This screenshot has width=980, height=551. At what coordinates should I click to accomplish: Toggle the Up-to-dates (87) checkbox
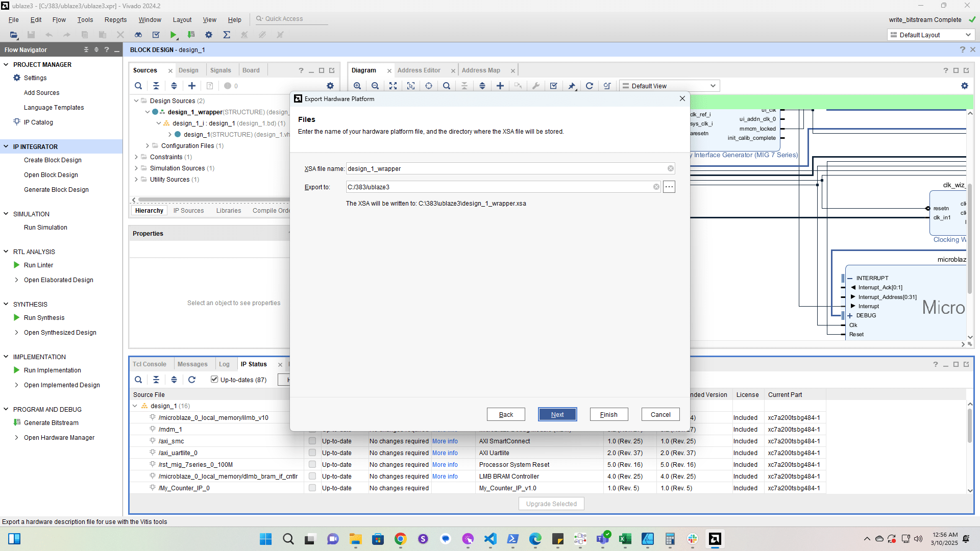[214, 379]
